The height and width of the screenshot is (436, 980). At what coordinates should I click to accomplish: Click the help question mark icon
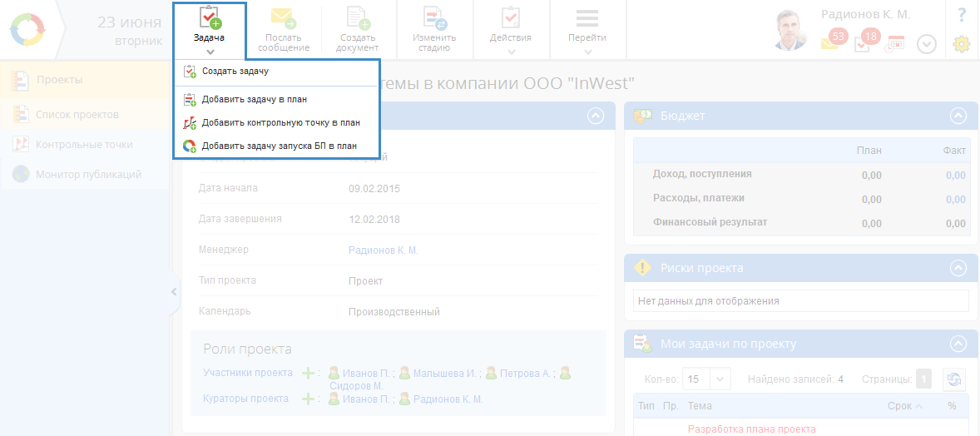(962, 14)
